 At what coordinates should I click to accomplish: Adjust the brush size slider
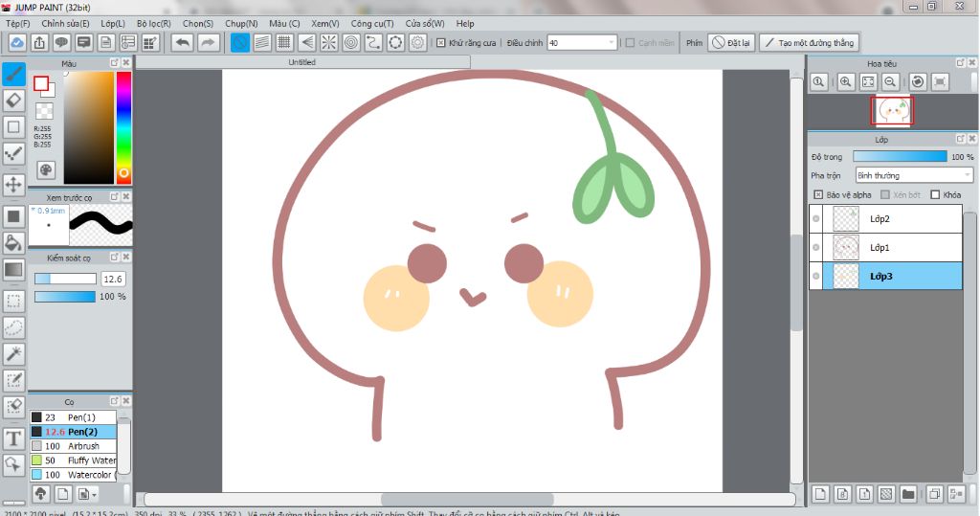point(65,279)
